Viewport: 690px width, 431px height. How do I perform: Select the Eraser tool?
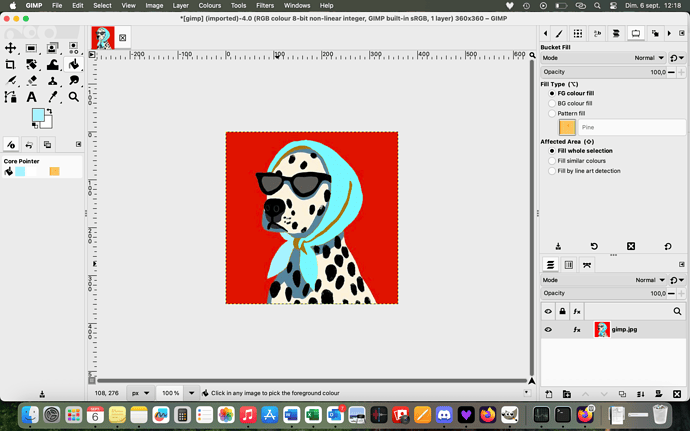tap(31, 81)
